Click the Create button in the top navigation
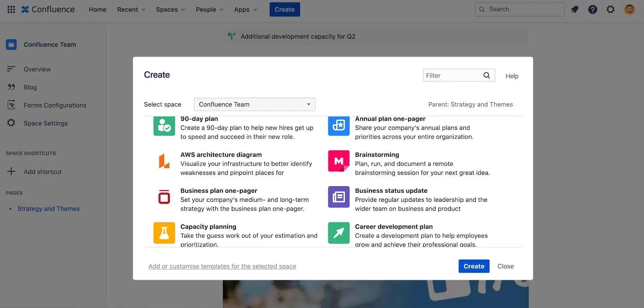The width and height of the screenshot is (644, 308). point(285,9)
